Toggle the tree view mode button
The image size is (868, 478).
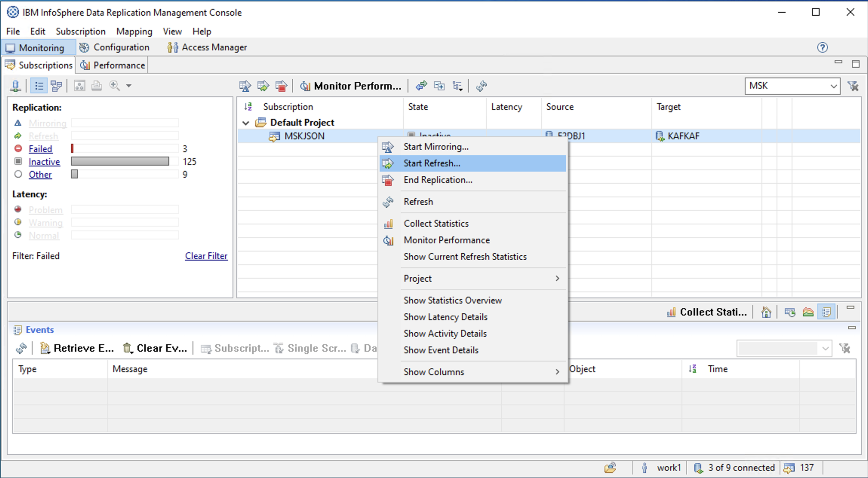tap(56, 86)
